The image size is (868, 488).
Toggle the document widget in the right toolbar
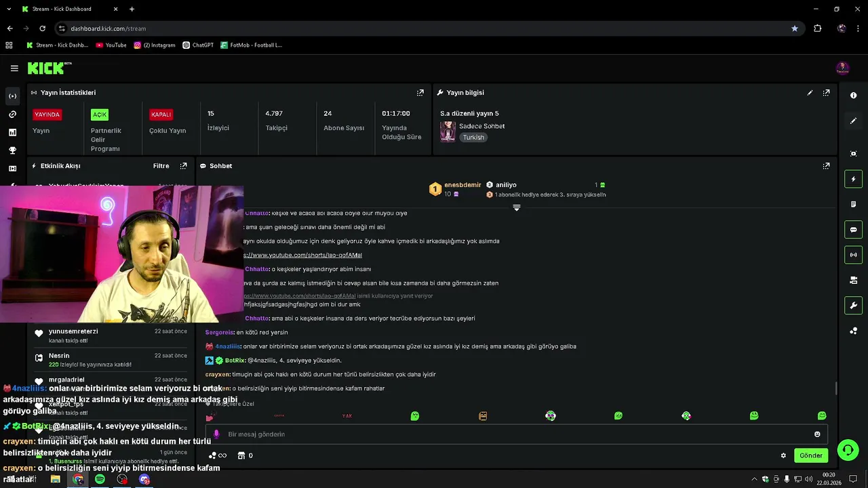click(x=854, y=204)
